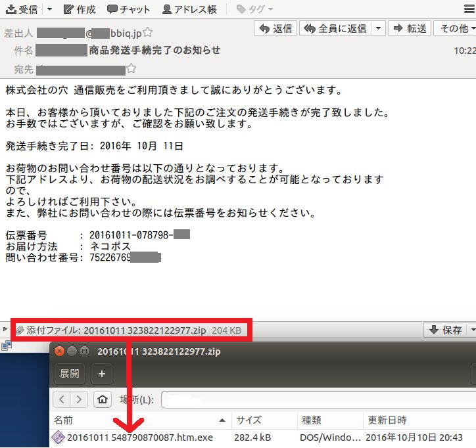Viewport: 476px width, 448px height.
Task: Click the 返信 (Reply) button
Action: tap(275, 28)
